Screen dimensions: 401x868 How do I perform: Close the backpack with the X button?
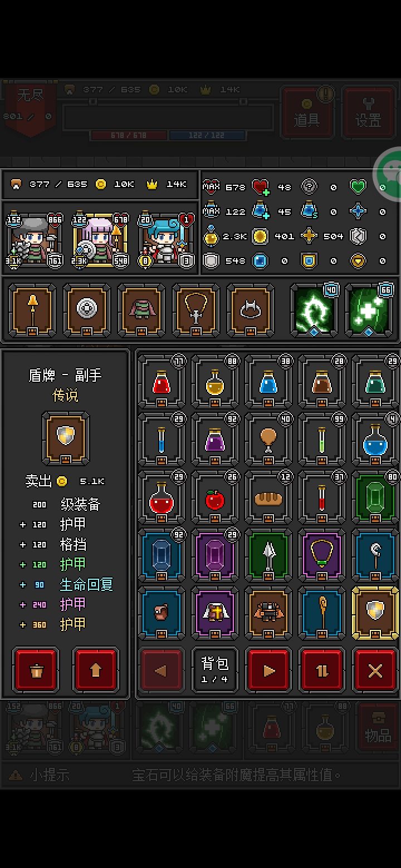(375, 670)
